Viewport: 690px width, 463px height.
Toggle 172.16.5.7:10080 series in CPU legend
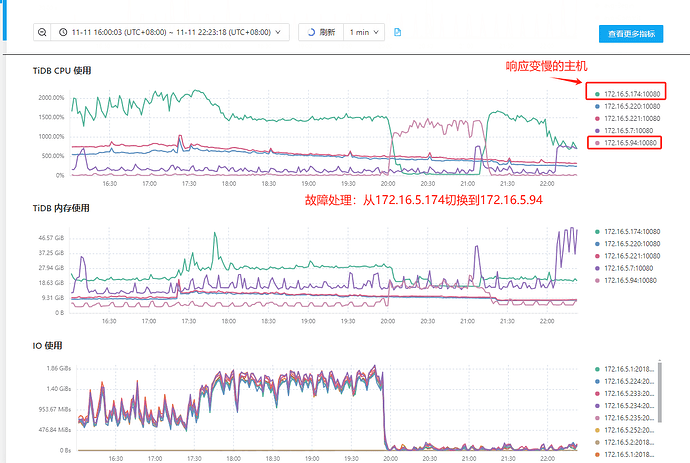(x=624, y=131)
